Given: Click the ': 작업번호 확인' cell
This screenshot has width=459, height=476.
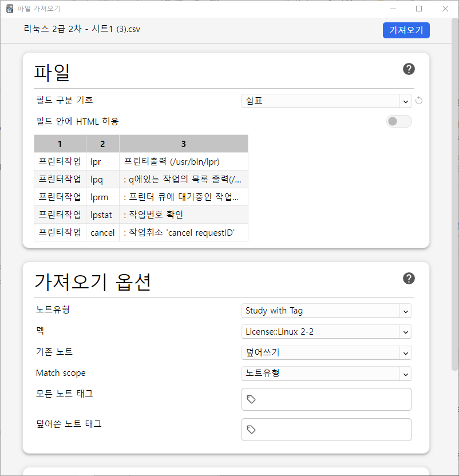Looking at the screenshot, I should click(184, 215).
